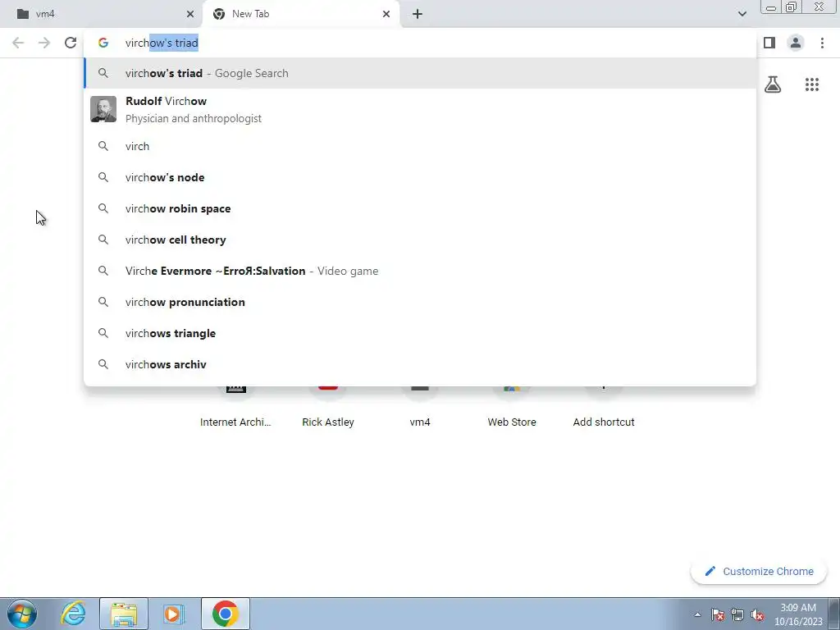Open the profile avatar icon
The width and height of the screenshot is (840, 630).
coord(796,43)
